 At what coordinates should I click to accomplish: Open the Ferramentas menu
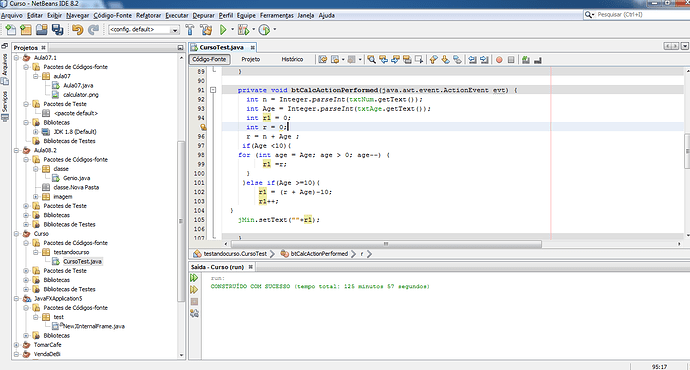pos(276,15)
